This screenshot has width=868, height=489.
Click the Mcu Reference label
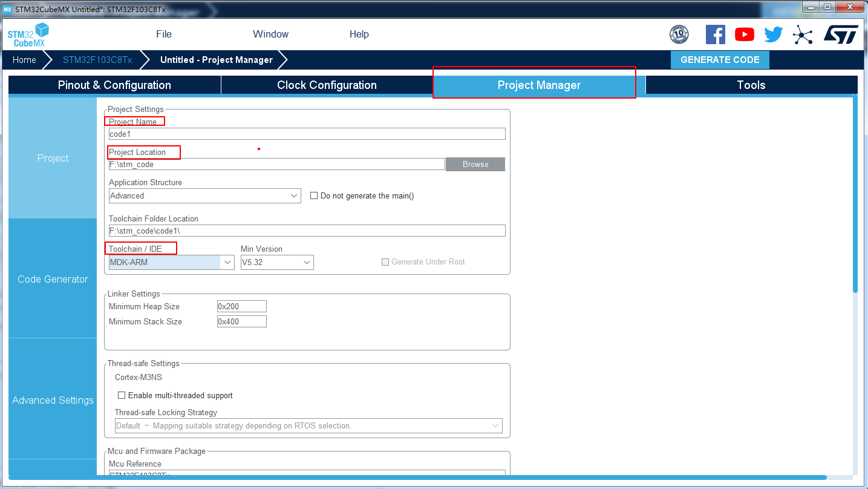click(x=135, y=464)
